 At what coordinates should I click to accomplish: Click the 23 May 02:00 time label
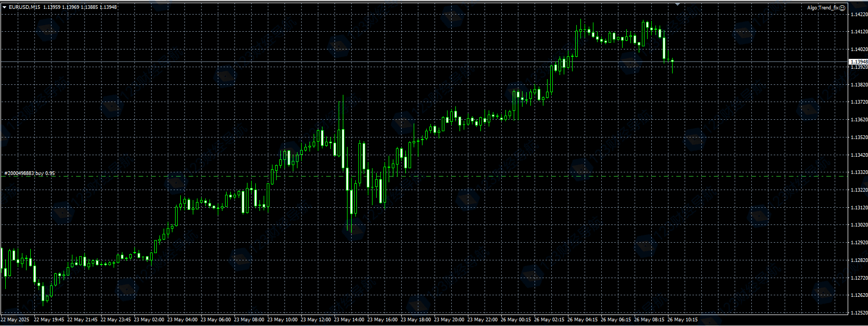tap(149, 320)
